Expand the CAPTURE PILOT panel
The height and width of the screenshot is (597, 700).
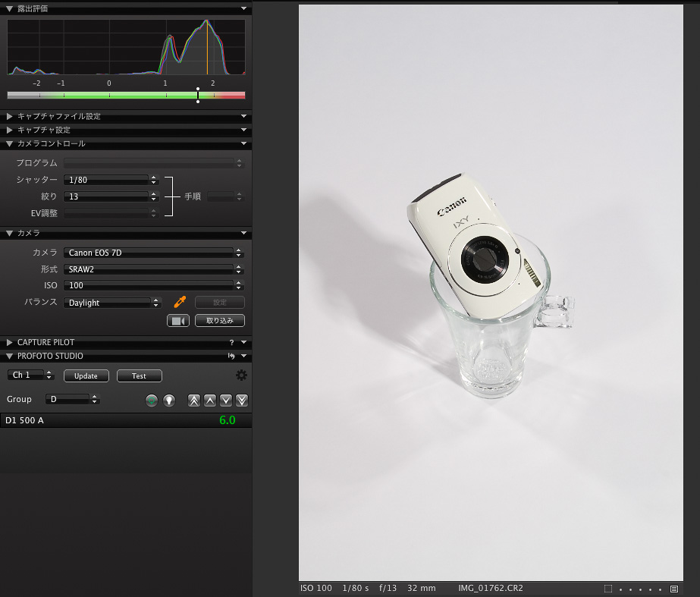pyautogui.click(x=9, y=343)
